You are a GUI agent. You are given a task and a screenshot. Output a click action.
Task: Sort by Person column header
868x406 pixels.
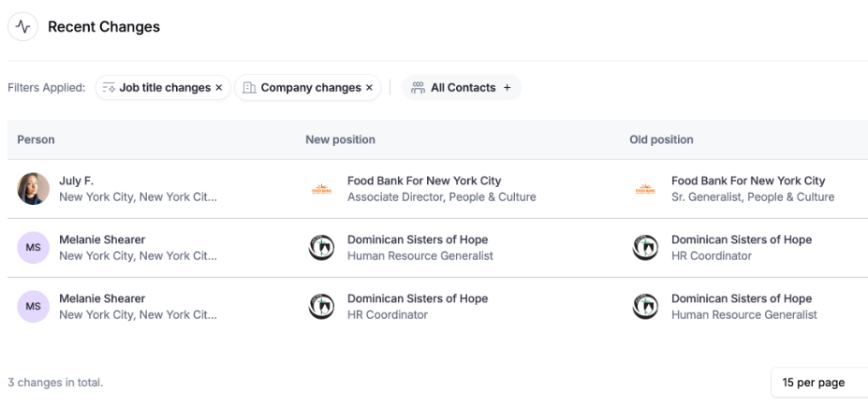tap(36, 139)
